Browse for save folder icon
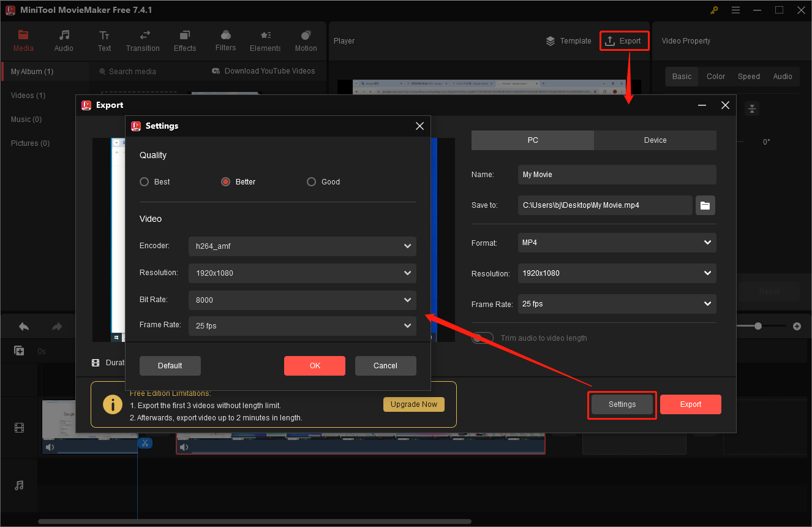 pos(705,205)
